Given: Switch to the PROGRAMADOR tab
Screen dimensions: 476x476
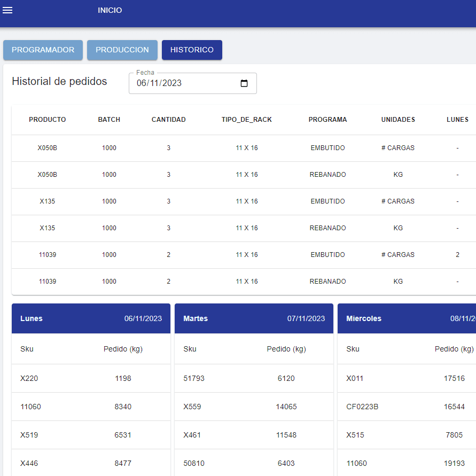Looking at the screenshot, I should tap(43, 50).
